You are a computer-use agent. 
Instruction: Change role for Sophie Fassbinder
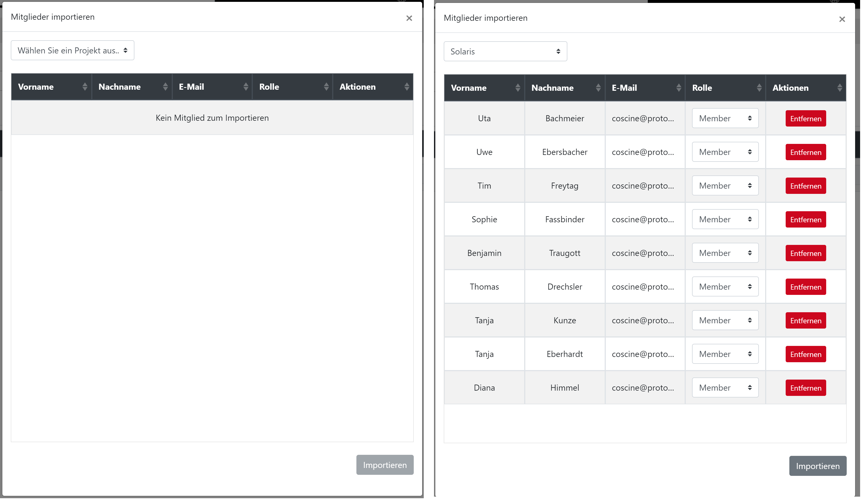pos(725,219)
